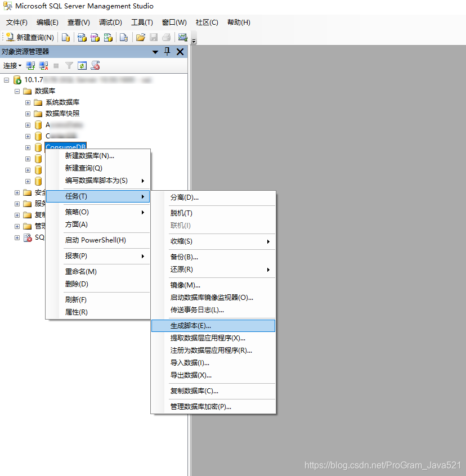Click the connect Object Explorer icon

coord(30,65)
